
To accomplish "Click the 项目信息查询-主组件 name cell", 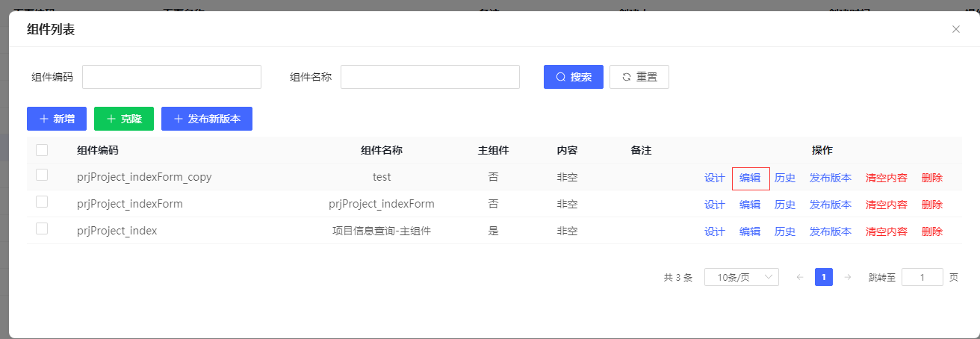I will (x=382, y=231).
